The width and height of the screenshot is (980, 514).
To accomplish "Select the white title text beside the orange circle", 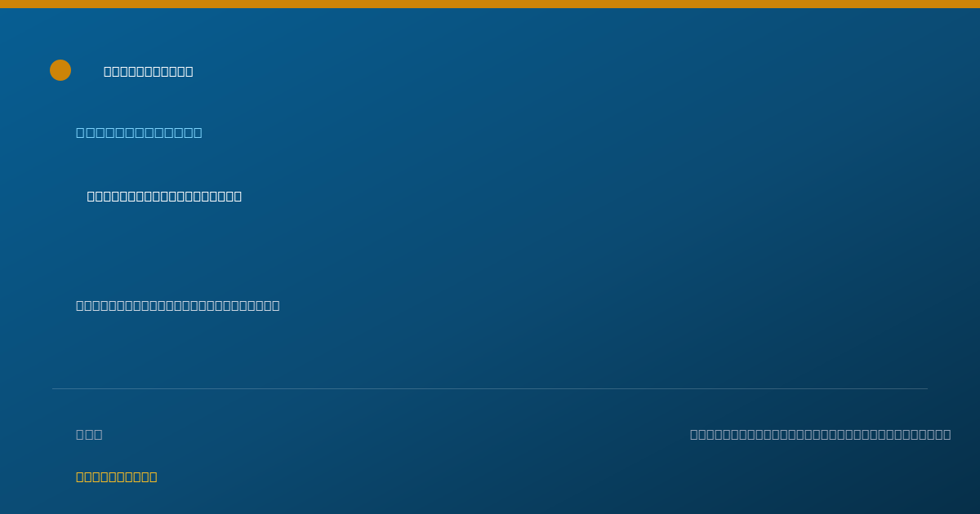I will pyautogui.click(x=149, y=72).
